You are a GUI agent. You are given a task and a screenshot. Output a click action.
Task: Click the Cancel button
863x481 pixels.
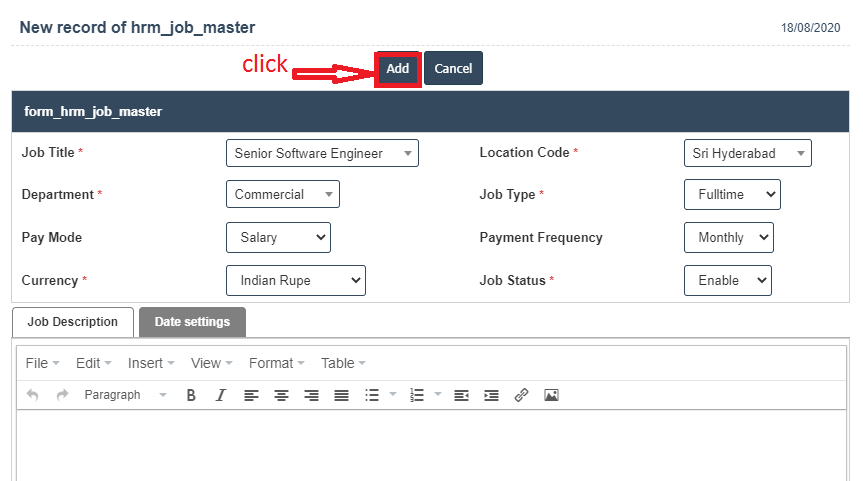[453, 68]
